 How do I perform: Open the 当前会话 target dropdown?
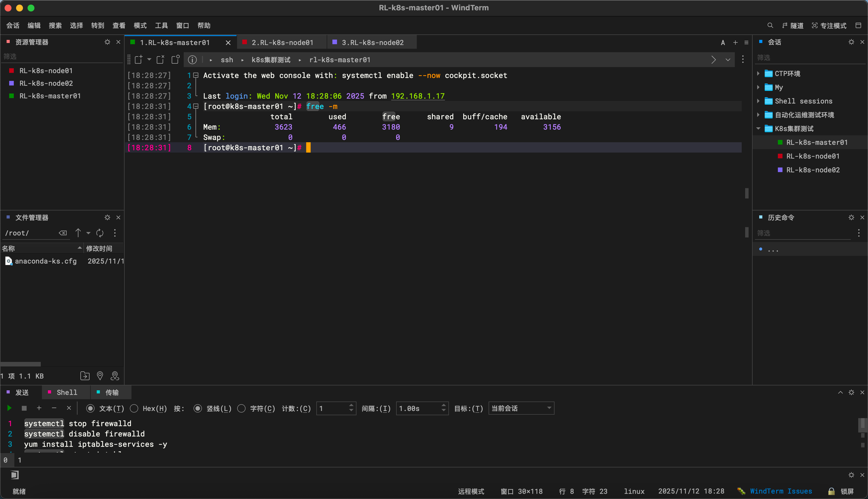coord(521,409)
